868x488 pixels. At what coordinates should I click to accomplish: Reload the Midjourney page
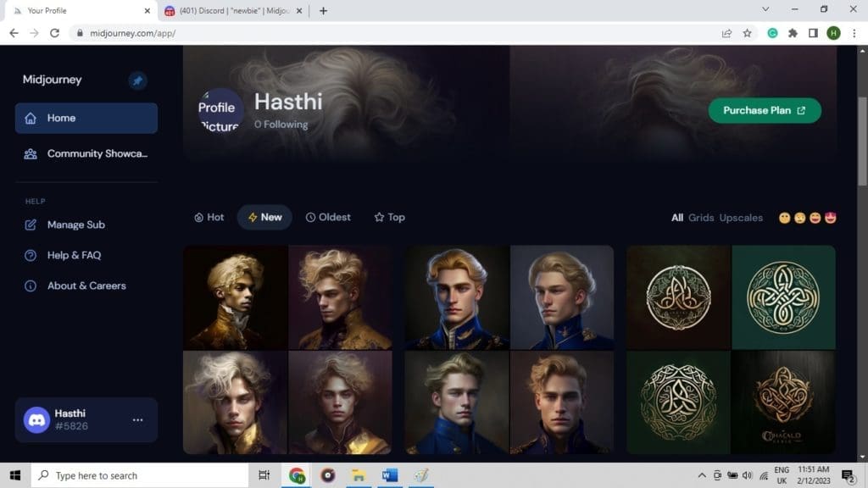point(54,33)
